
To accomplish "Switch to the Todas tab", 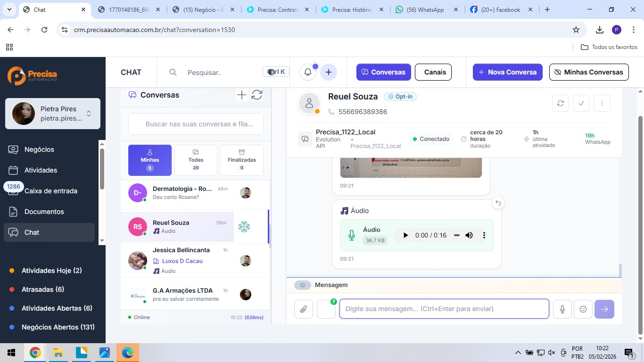I will [196, 160].
